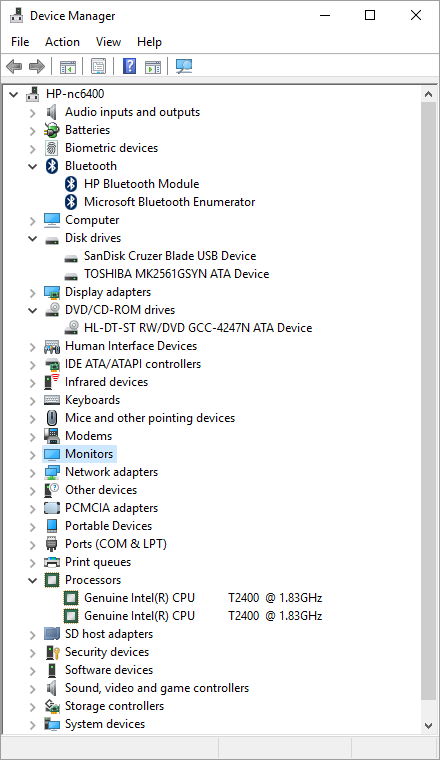
Task: Click the HP Bluetooth Module icon
Action: click(x=71, y=184)
